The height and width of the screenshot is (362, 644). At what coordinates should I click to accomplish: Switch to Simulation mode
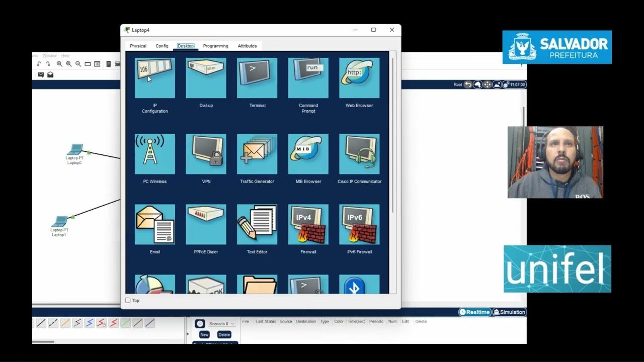tap(509, 312)
